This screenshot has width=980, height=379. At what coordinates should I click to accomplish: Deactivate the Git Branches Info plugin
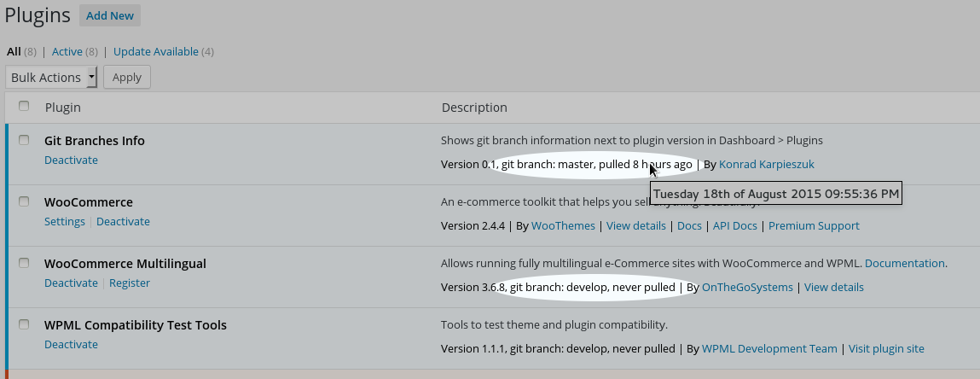click(x=72, y=160)
